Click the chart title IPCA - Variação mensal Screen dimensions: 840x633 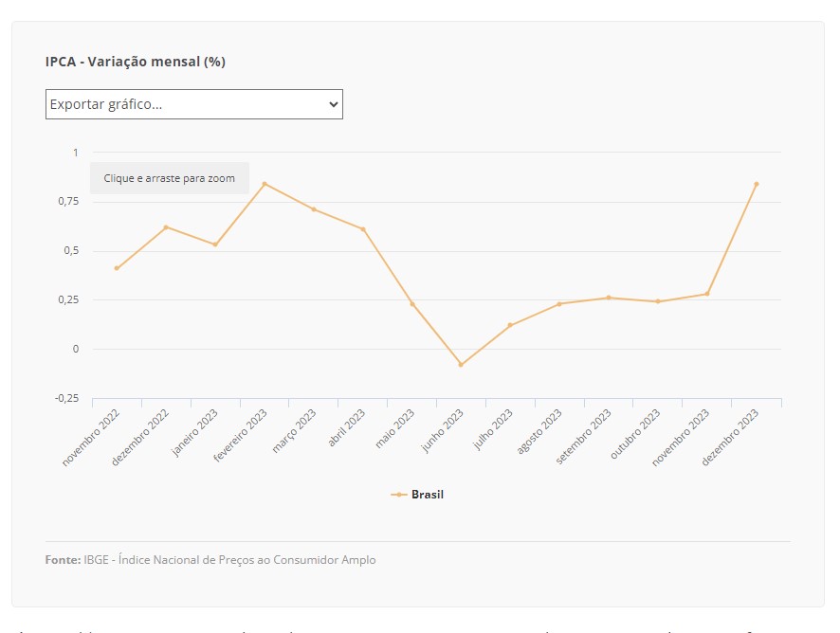(x=136, y=62)
